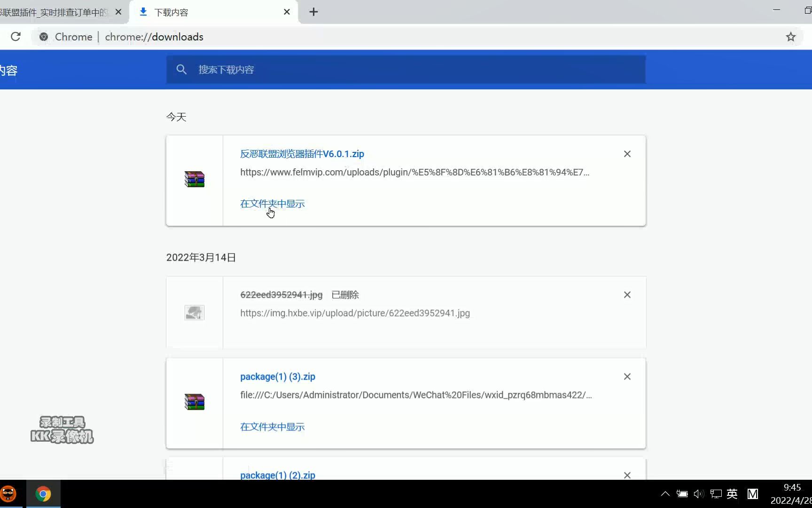Click the network icon in system tray

click(x=716, y=494)
